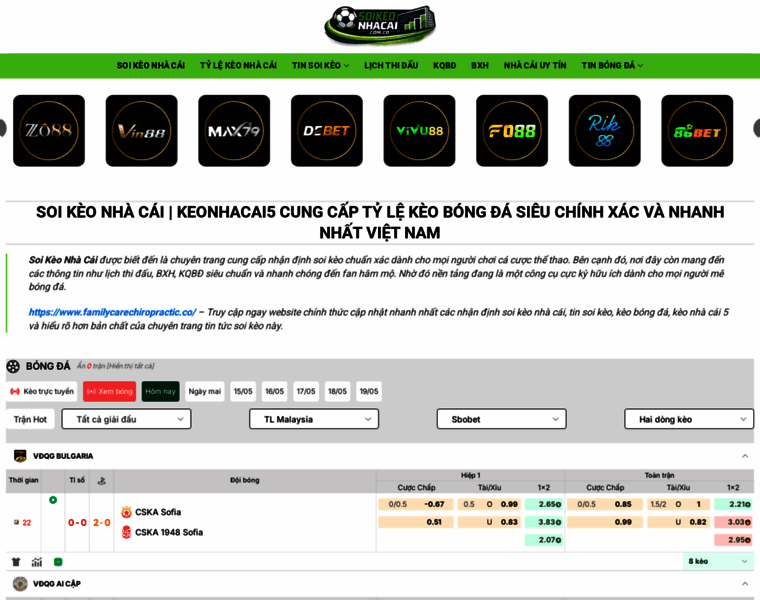Screen dimensions: 760x600
Task: Open the familycarechiropractic.co link
Action: coord(112,312)
